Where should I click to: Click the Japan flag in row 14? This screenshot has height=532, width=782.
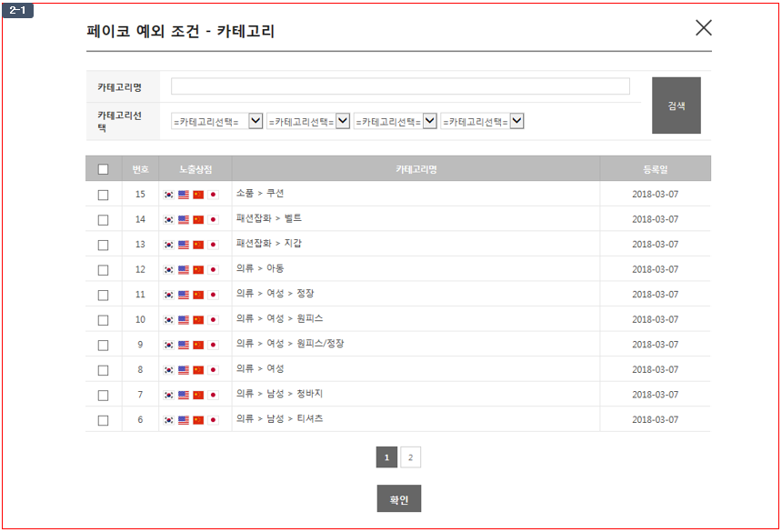coord(213,219)
